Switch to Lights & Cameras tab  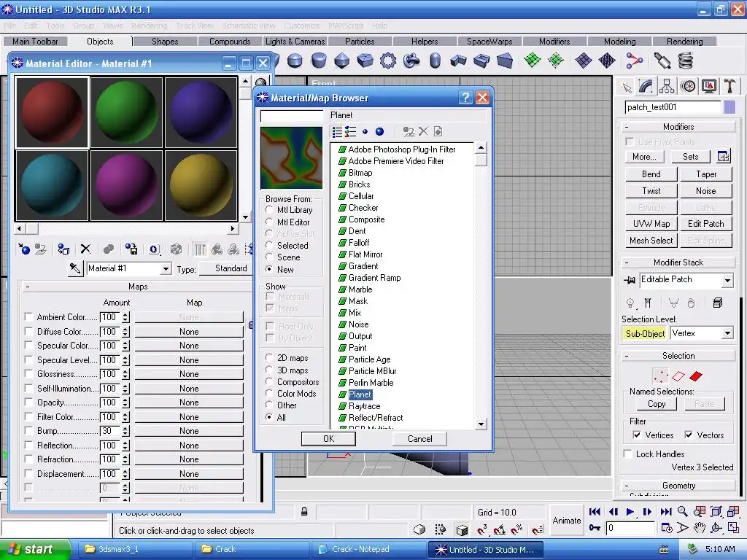coord(295,42)
